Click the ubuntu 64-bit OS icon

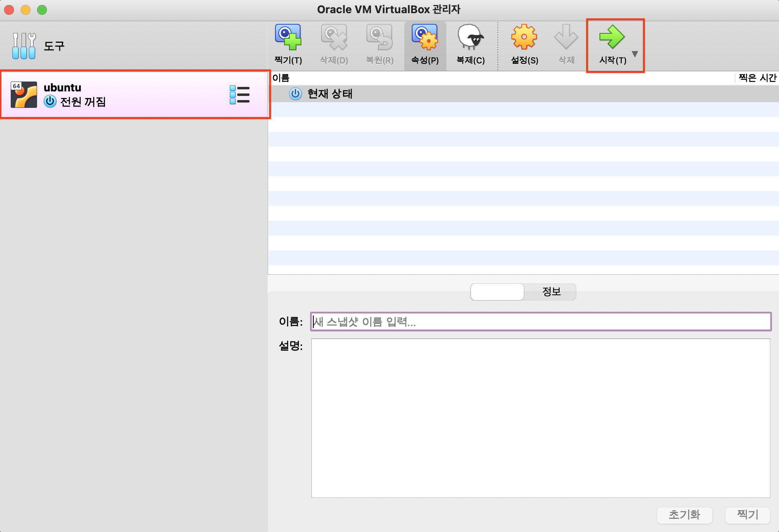pyautogui.click(x=23, y=95)
